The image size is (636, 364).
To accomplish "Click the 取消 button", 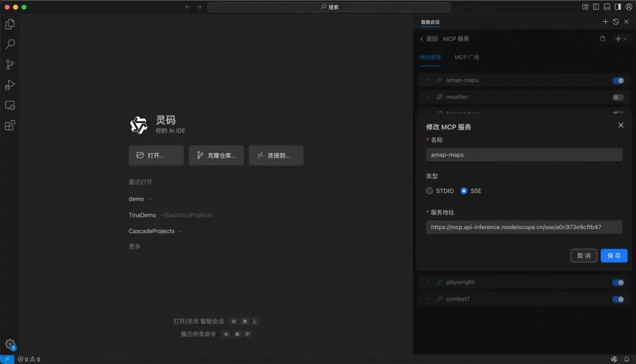I will click(x=584, y=256).
